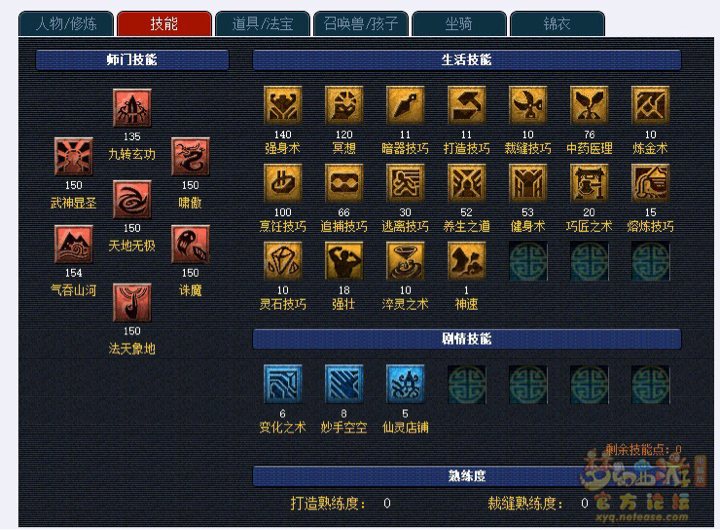The image size is (720, 530).
Task: Select the 九转玄功 skill icon
Action: 132,108
